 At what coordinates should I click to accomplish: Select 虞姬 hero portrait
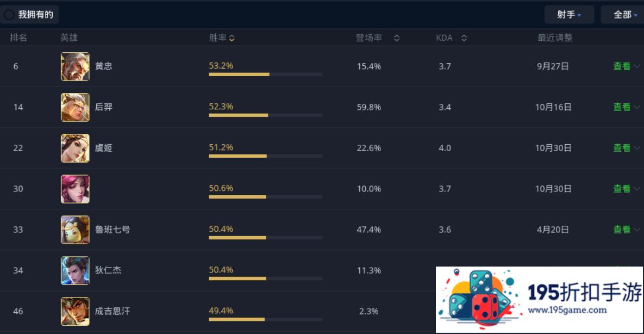coord(75,147)
